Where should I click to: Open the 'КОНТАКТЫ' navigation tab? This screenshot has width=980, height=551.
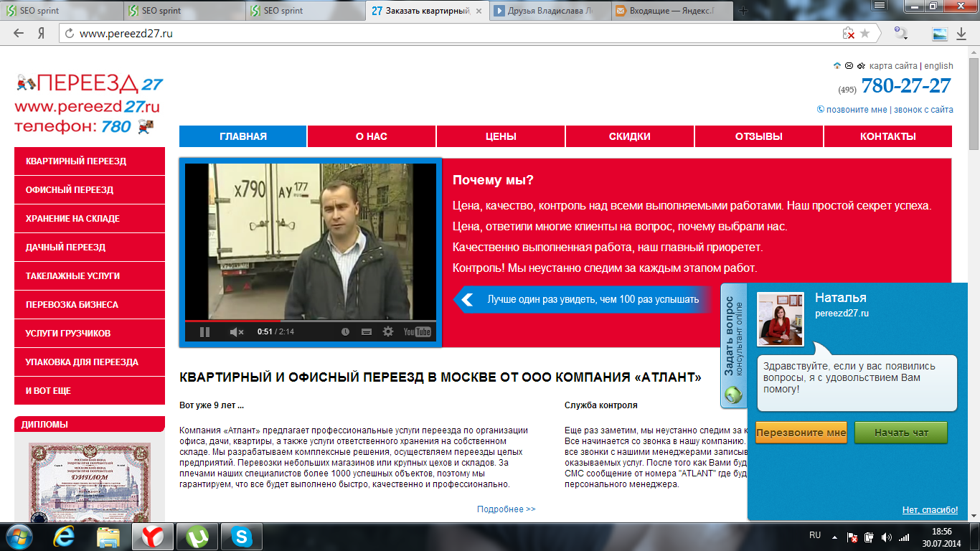point(888,136)
